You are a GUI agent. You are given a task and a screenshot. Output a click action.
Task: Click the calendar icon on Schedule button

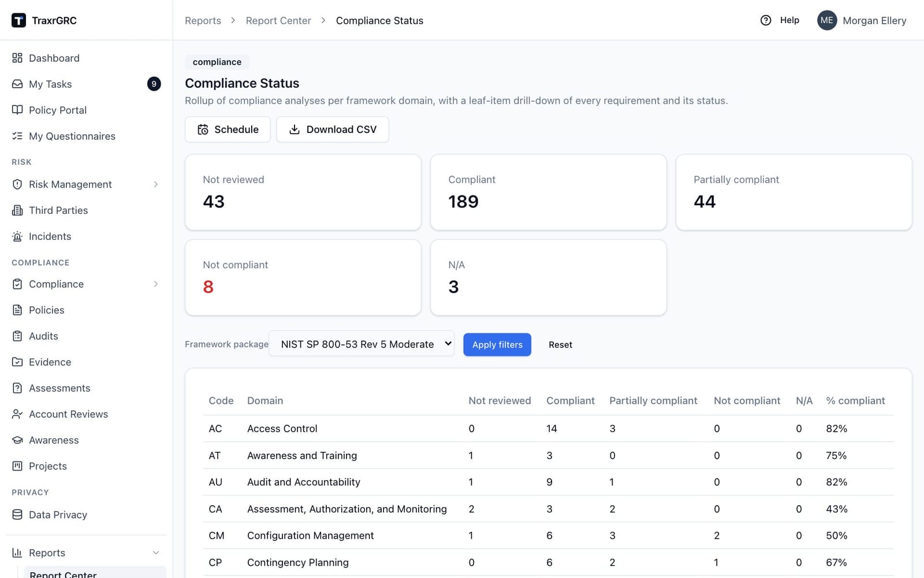click(x=203, y=129)
